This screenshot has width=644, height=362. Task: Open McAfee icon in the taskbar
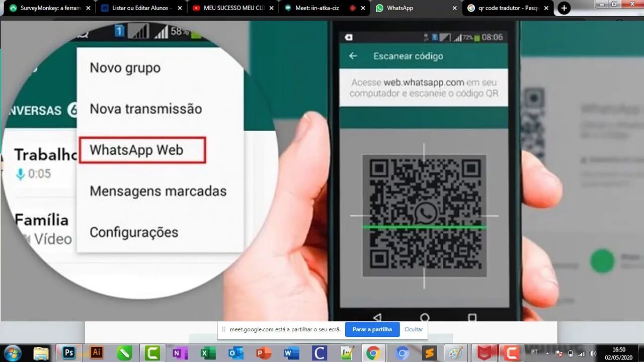click(485, 353)
